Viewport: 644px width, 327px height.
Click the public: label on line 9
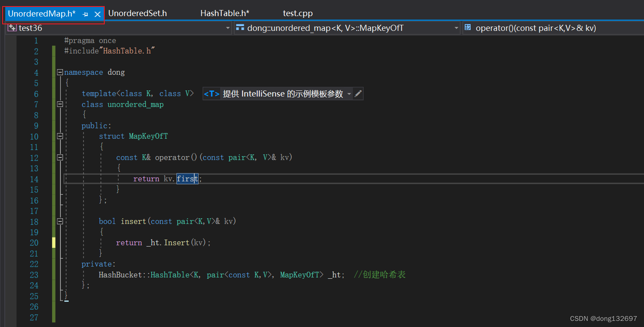click(x=96, y=126)
